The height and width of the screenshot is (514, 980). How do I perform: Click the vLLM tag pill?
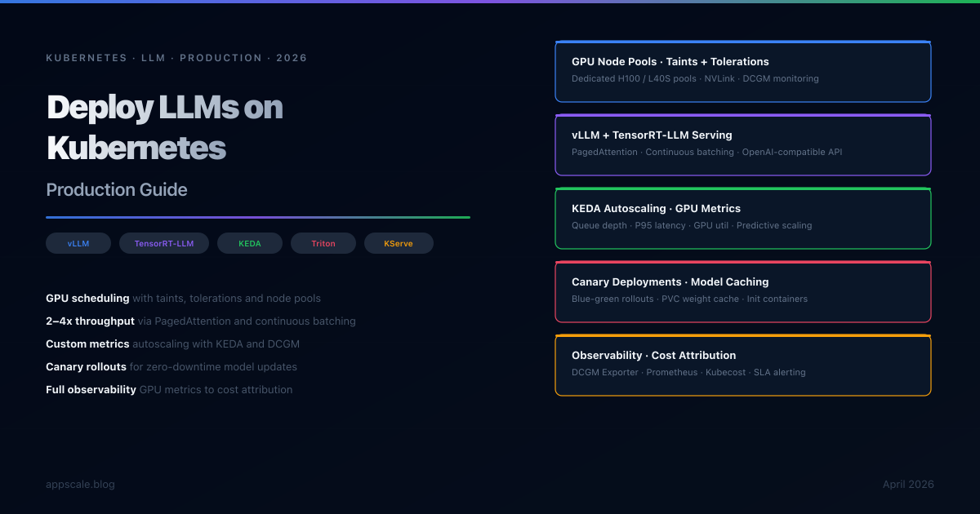(78, 243)
